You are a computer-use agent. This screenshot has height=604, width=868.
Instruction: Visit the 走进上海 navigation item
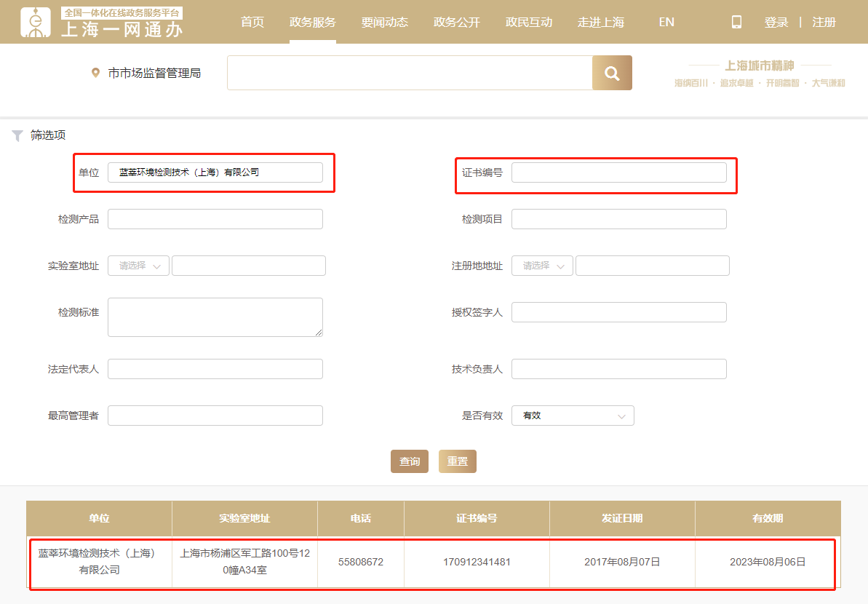point(601,22)
